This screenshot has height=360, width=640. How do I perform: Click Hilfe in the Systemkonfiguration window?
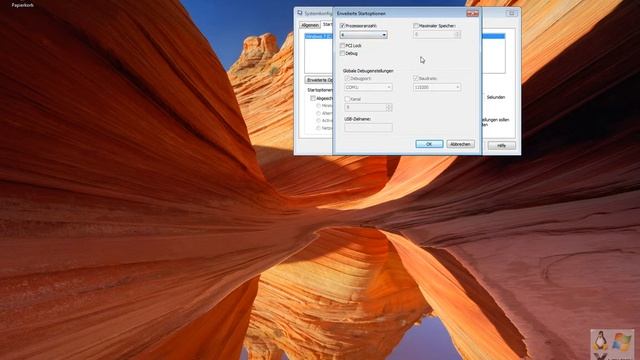[501, 146]
